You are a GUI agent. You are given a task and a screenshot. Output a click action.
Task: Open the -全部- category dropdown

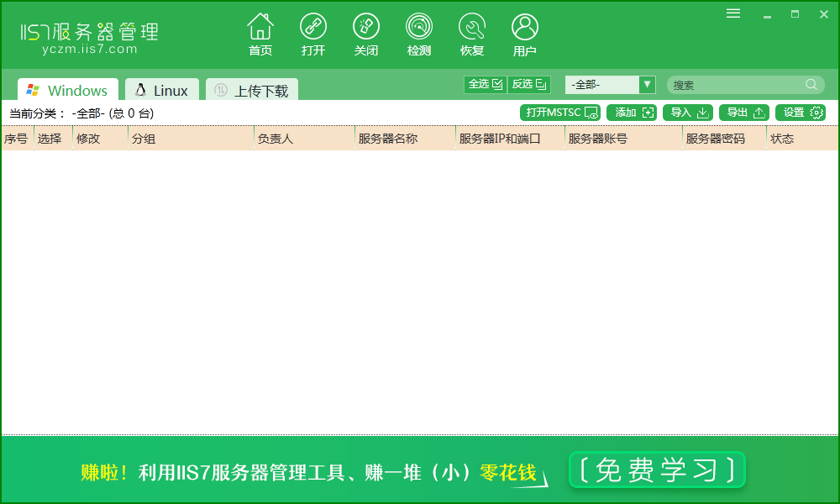[609, 84]
